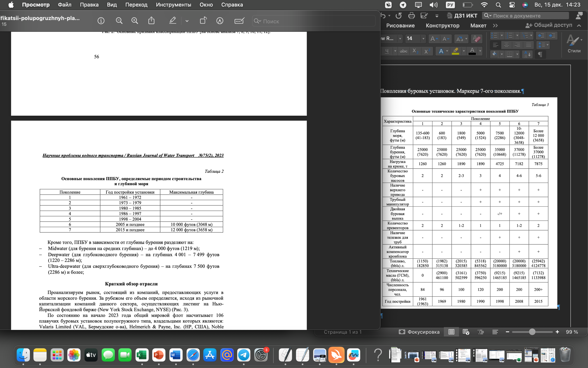Click the 'Поиск в документе' search field
The width and height of the screenshot is (588, 368).
point(525,16)
